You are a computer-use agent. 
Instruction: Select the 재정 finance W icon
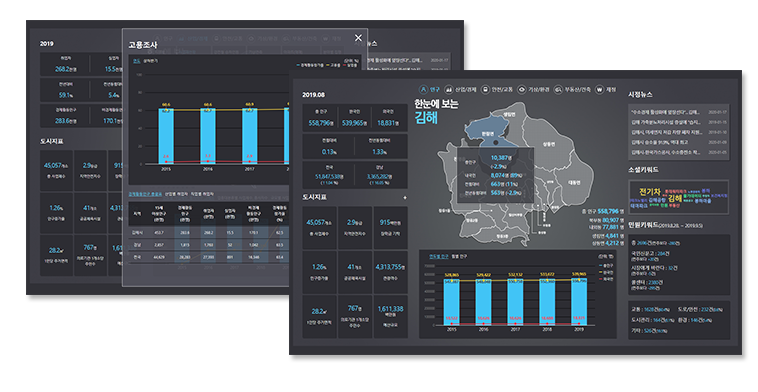coord(599,90)
